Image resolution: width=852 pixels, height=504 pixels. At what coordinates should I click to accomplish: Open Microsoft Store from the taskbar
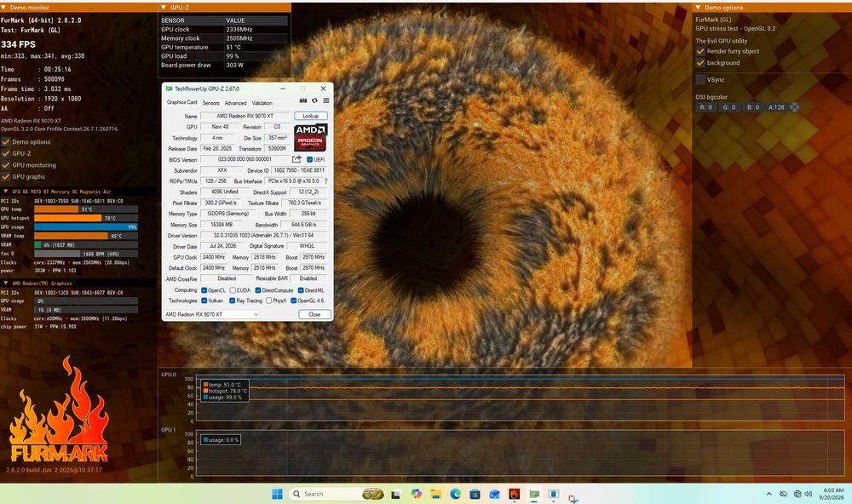[x=475, y=494]
